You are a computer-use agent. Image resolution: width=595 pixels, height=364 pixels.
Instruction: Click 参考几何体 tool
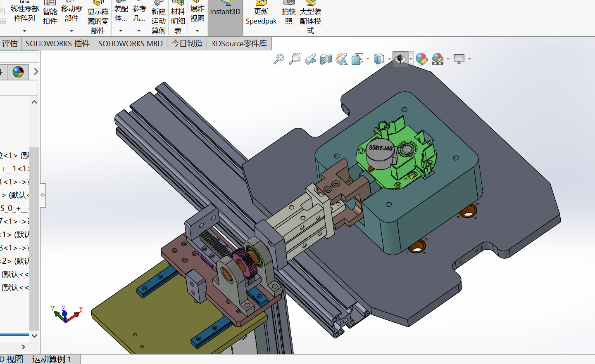click(139, 12)
